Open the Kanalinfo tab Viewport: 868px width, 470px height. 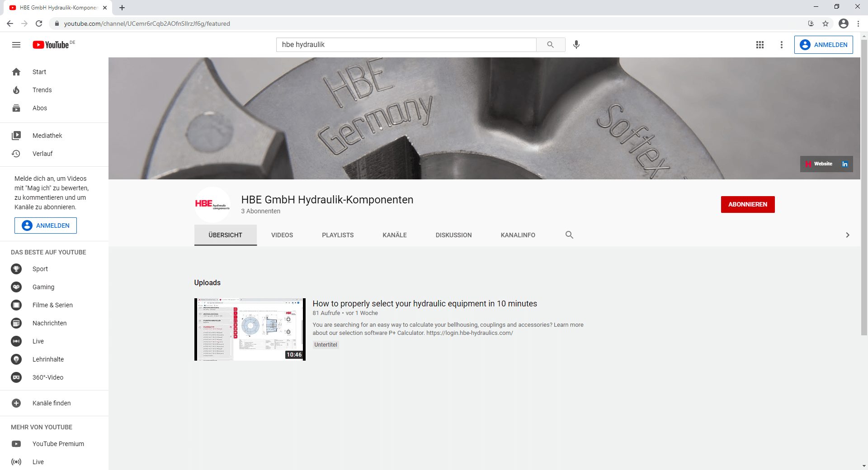pos(518,235)
